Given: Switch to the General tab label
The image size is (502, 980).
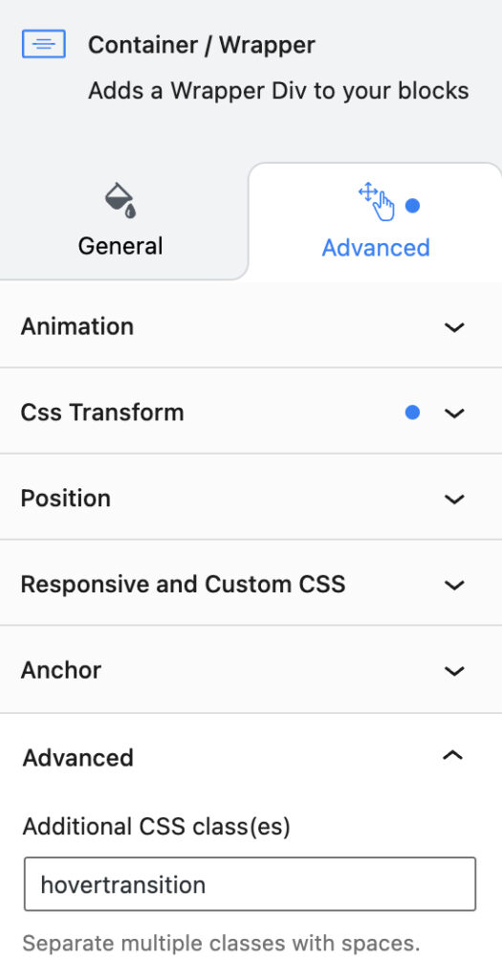Looking at the screenshot, I should (120, 246).
